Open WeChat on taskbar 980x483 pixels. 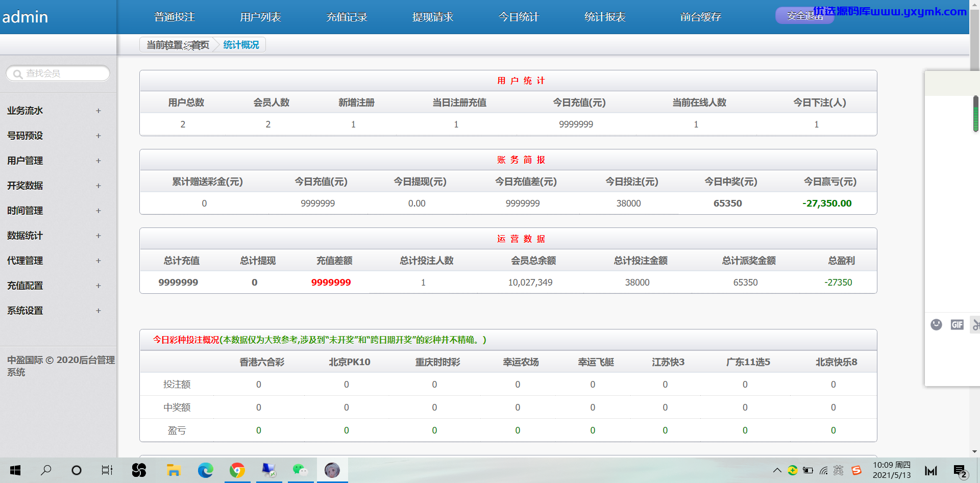tap(300, 470)
